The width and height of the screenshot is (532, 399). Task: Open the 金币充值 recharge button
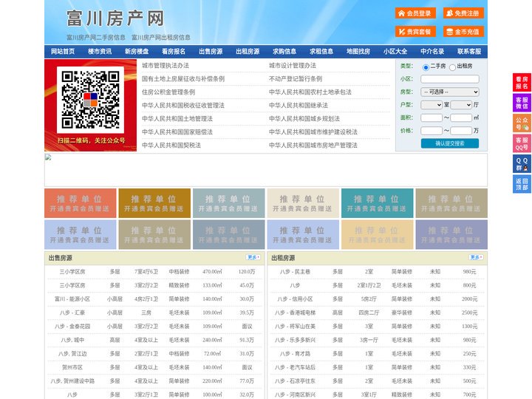point(463,32)
